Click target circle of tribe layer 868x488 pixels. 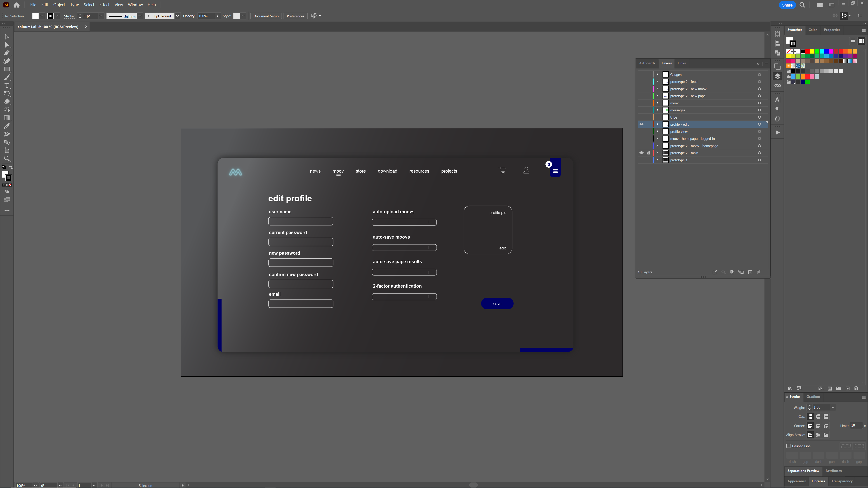click(759, 117)
